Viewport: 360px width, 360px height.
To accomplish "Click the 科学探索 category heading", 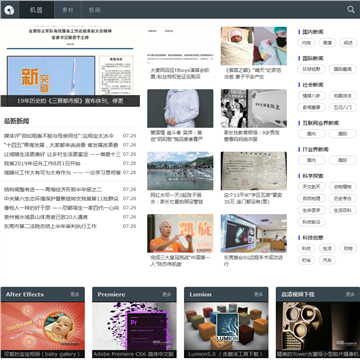I will point(313,176).
